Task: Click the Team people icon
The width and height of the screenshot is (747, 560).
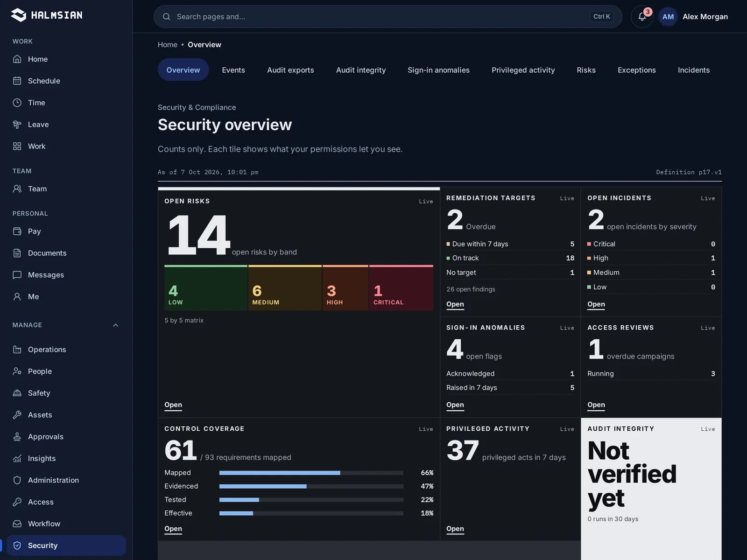Action: click(17, 189)
